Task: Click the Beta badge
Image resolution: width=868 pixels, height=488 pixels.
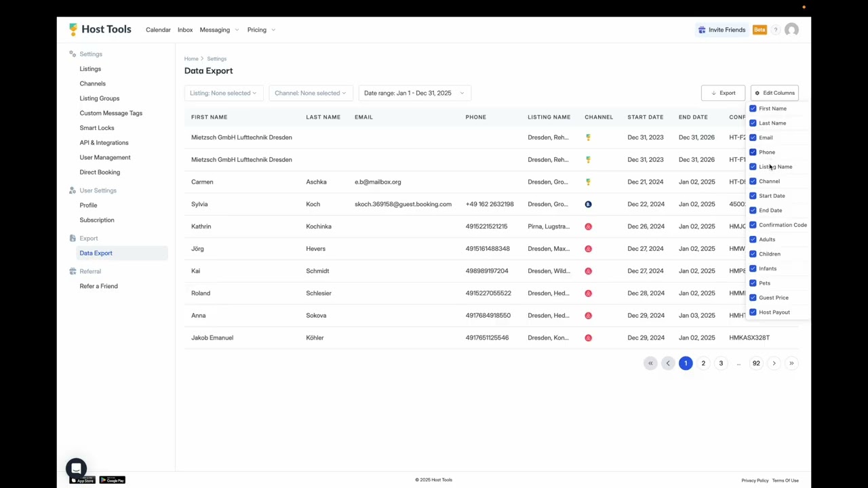Action: point(759,30)
